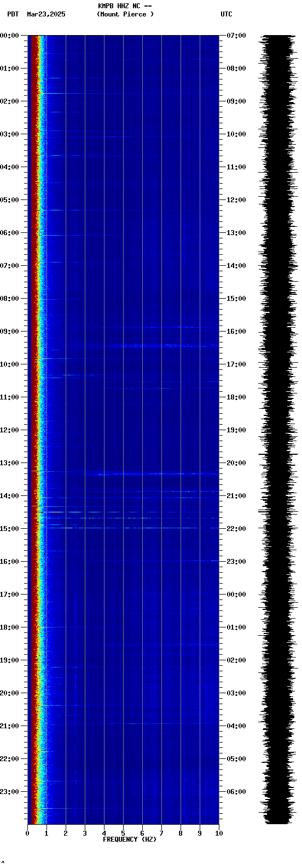The width and height of the screenshot is (302, 868).
Task: Click the '7' frequency axis tick label
Action: [x=161, y=833]
